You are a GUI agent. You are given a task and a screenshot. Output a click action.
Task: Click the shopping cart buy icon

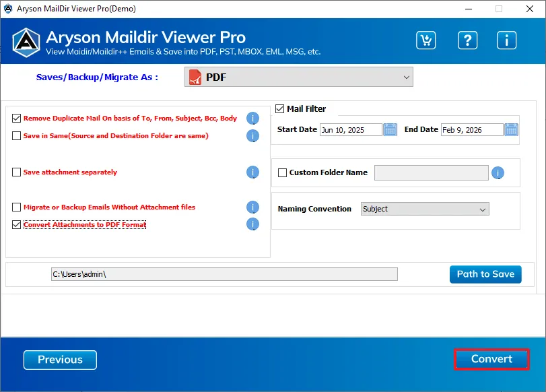click(426, 40)
